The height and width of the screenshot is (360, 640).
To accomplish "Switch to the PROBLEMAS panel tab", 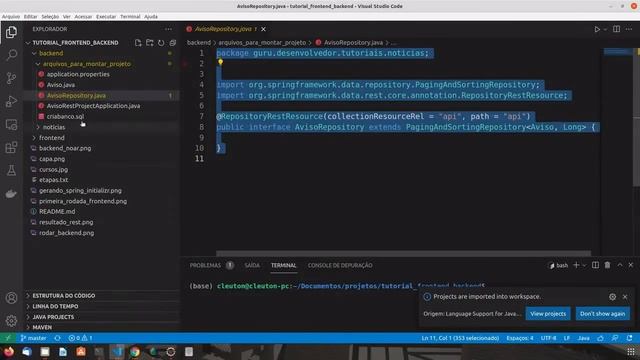I will coord(205,265).
